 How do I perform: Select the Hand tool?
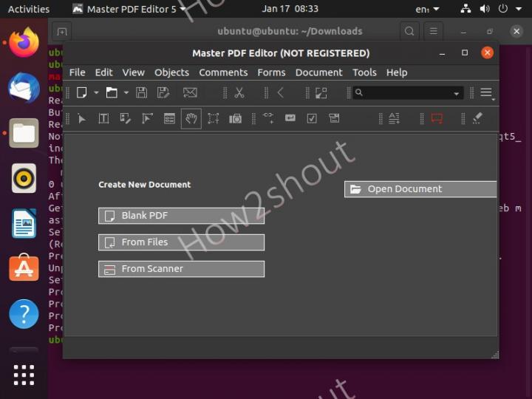pos(191,118)
